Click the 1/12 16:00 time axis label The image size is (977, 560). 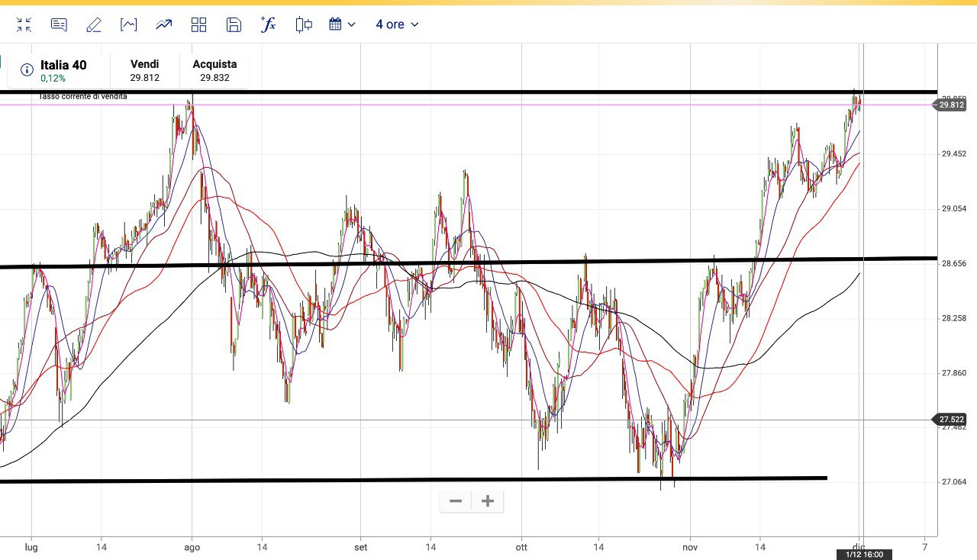pyautogui.click(x=864, y=555)
